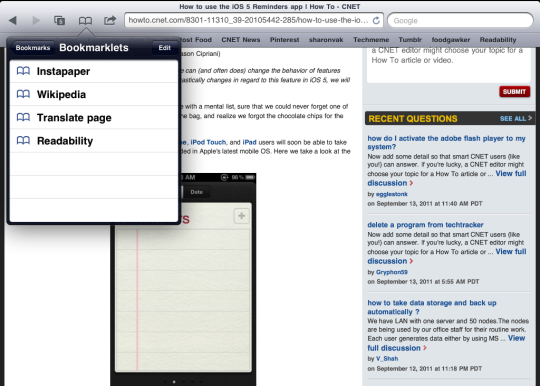The width and height of the screenshot is (540, 386).
Task: Open the tabs pages icon
Action: [x=60, y=21]
